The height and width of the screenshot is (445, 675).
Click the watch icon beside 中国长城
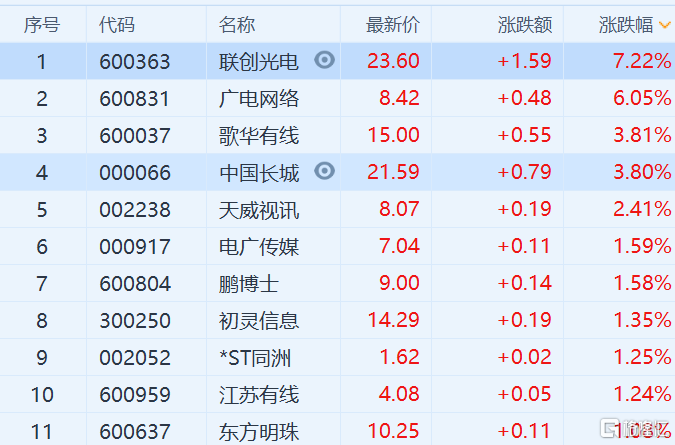click(325, 171)
